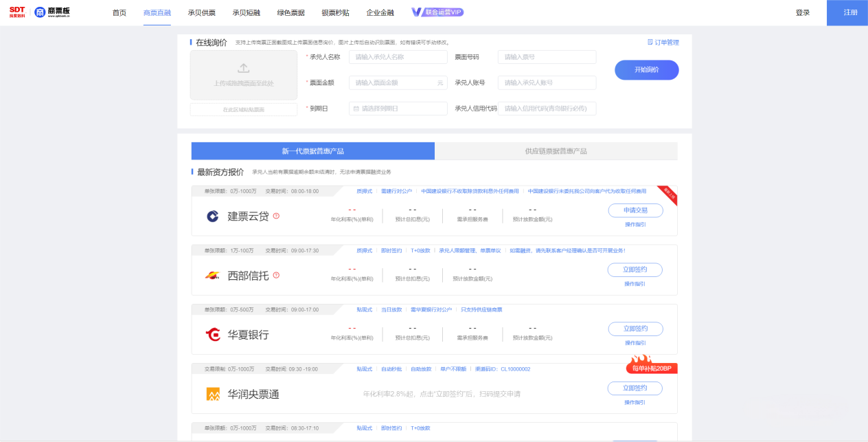Viewport: 868px width, 442px height.
Task: Click 立即签约 for 华夏银行
Action: tap(635, 329)
